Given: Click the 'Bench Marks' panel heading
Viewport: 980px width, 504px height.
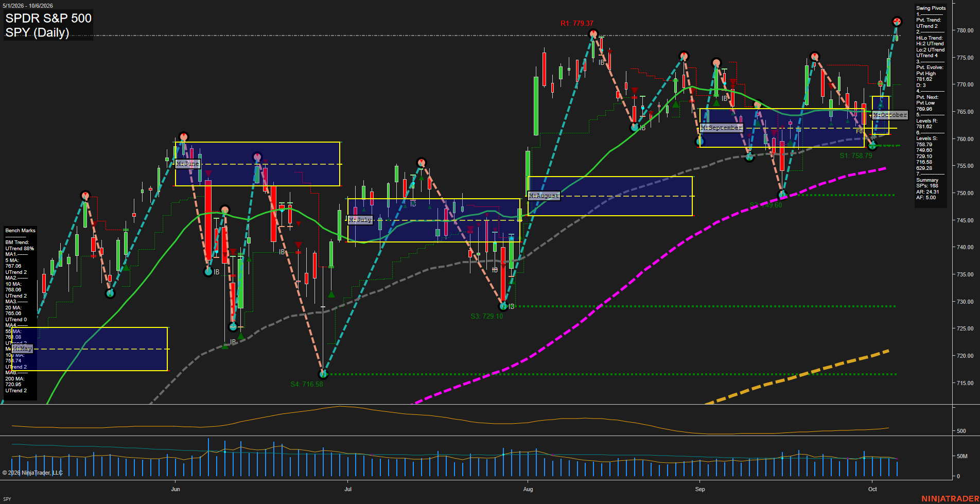Looking at the screenshot, I should tap(21, 231).
